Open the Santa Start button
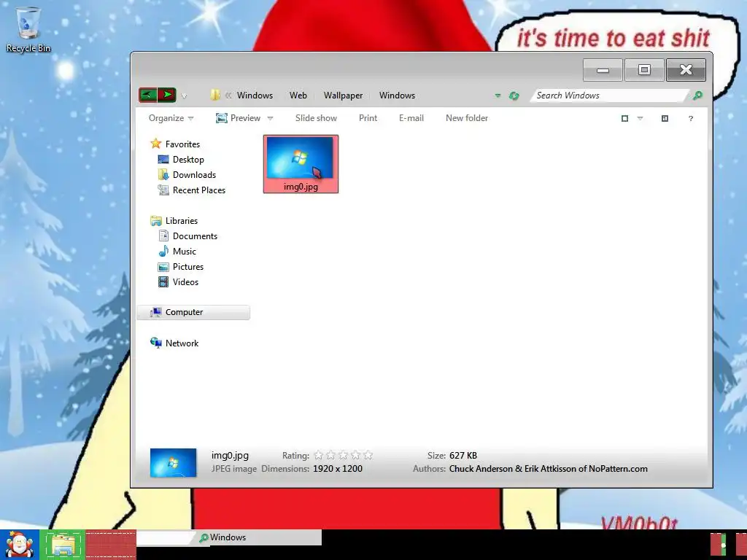This screenshot has height=560, width=747. pyautogui.click(x=20, y=545)
